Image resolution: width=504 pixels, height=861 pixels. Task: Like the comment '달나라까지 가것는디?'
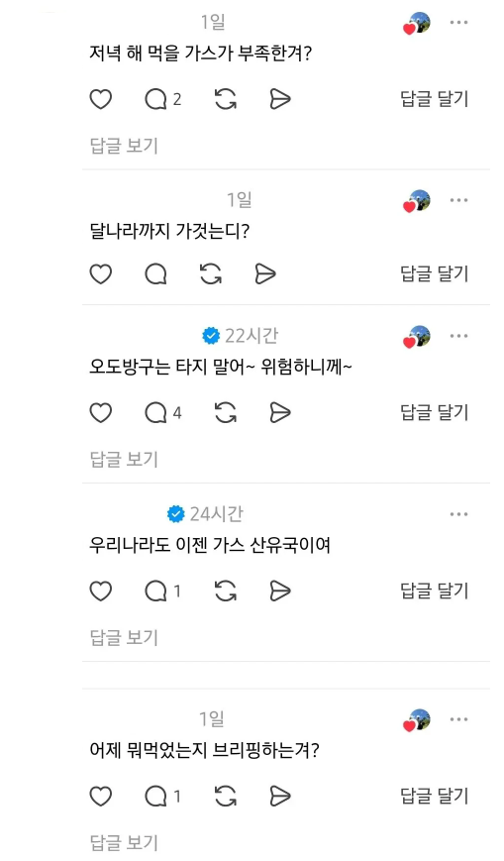[100, 274]
